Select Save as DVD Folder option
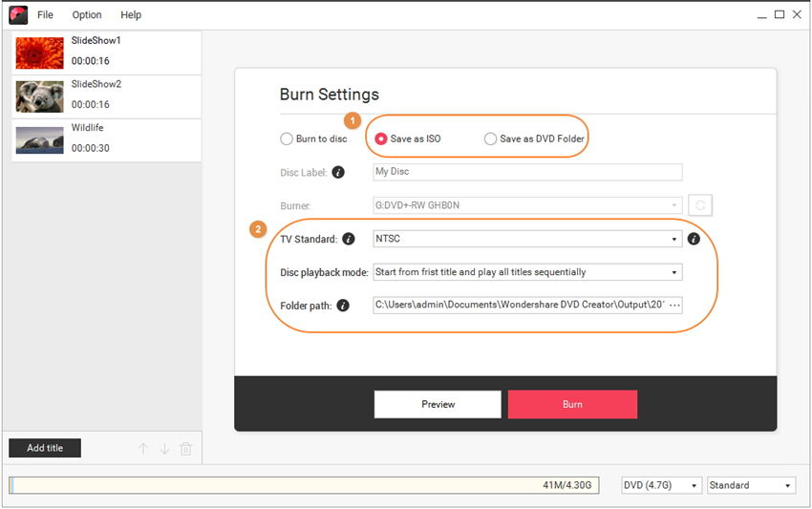 point(490,138)
